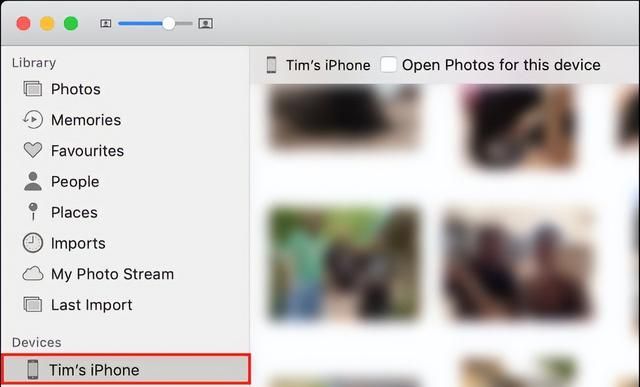Image resolution: width=640 pixels, height=387 pixels.
Task: Click the Places pin icon
Action: tap(33, 212)
